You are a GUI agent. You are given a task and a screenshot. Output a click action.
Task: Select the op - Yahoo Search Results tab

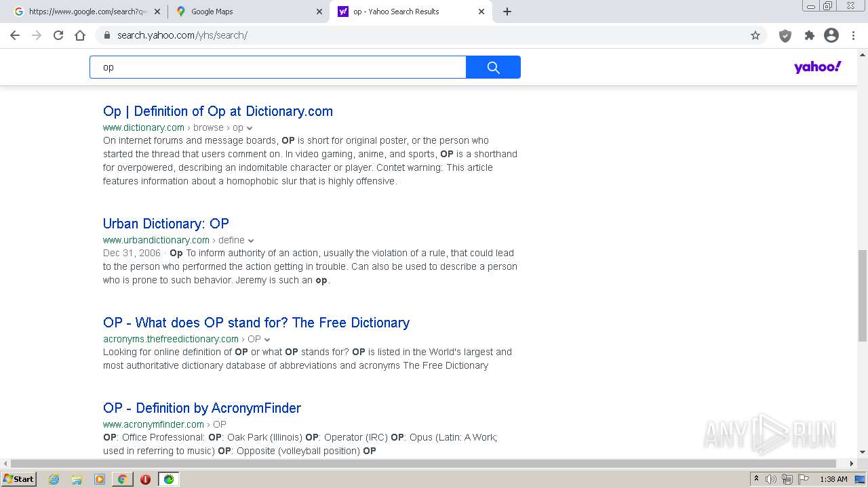tap(410, 12)
